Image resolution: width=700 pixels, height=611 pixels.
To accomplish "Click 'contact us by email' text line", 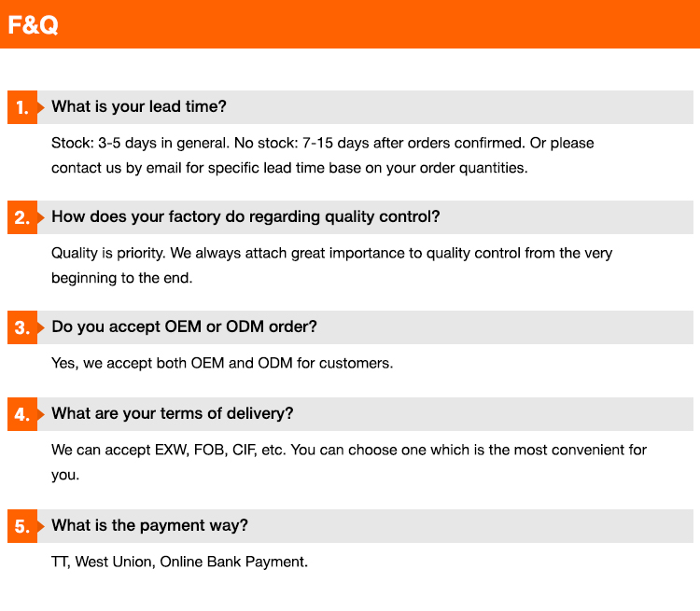I will pyautogui.click(x=289, y=168).
